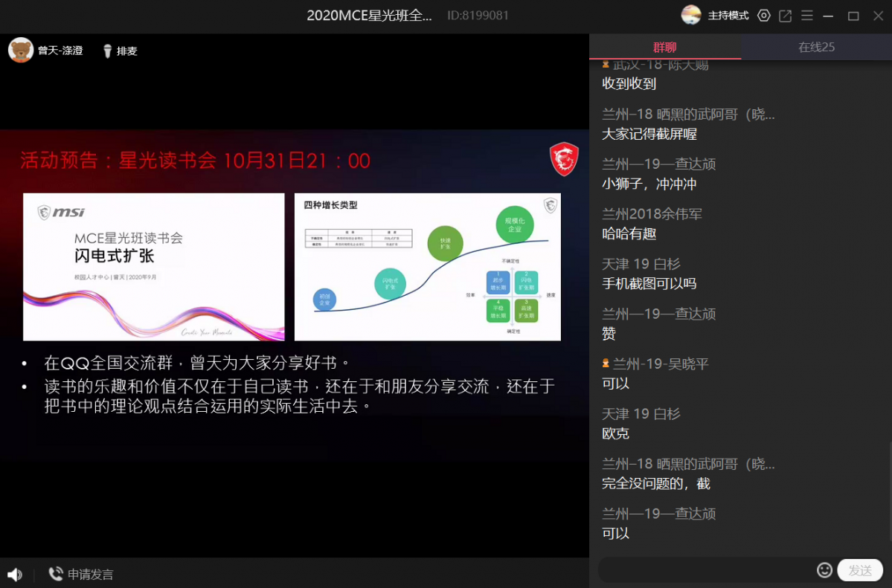The width and height of the screenshot is (892, 588).
Task: Click the MSI dragon shield logo
Action: click(563, 160)
